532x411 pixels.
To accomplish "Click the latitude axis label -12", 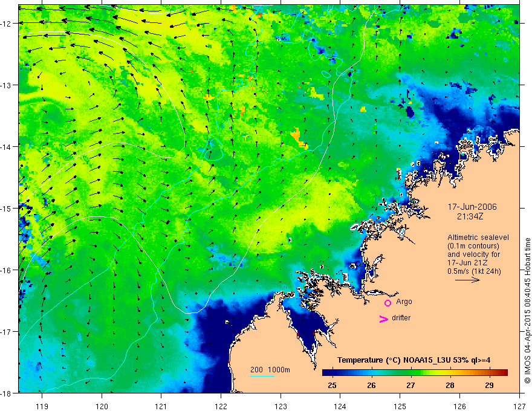I will point(7,24).
